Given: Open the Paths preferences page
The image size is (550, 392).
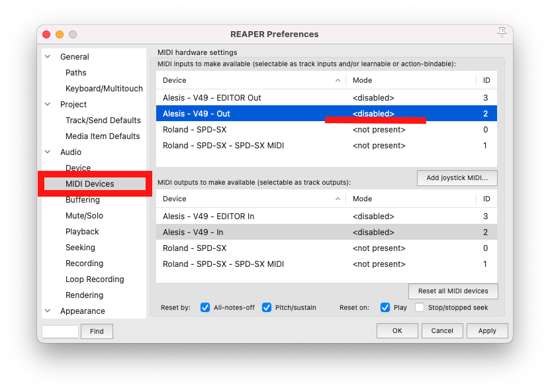Looking at the screenshot, I should tap(75, 73).
